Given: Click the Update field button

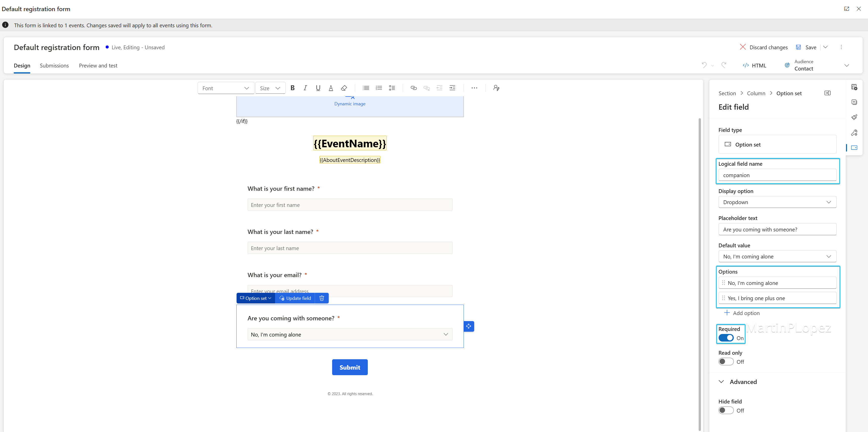Looking at the screenshot, I should click(295, 298).
